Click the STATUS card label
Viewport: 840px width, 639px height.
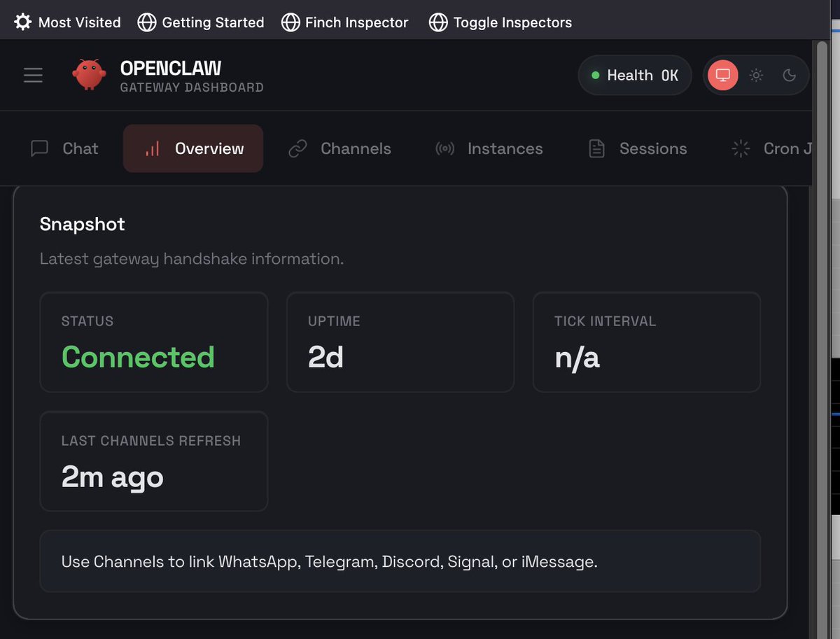(x=87, y=321)
